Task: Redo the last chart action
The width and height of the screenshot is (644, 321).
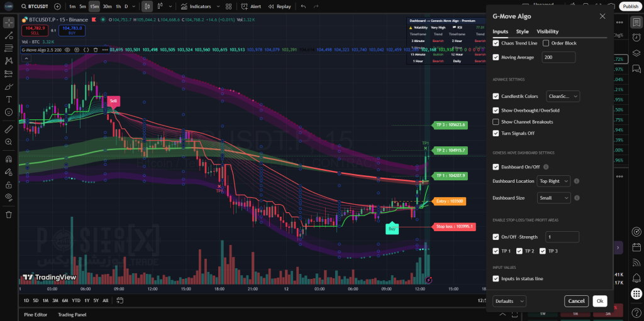Action: tap(316, 6)
